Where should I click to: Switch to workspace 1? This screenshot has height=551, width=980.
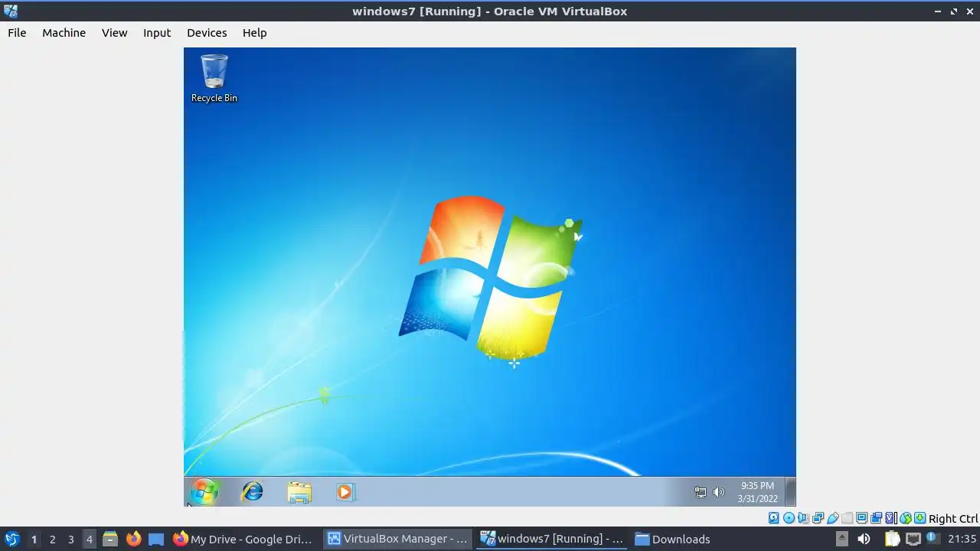34,539
